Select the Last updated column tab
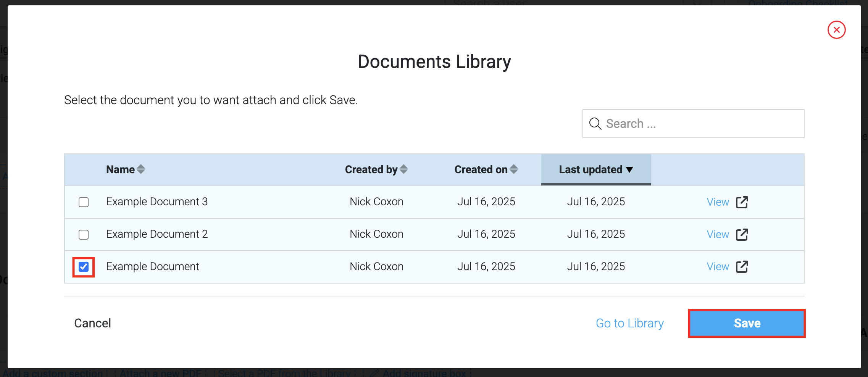This screenshot has height=377, width=868. point(596,169)
